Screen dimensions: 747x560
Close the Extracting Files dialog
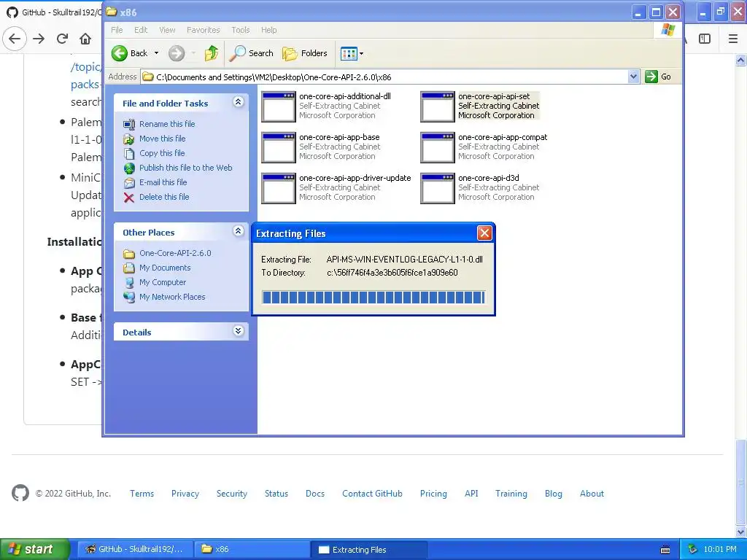pos(484,233)
